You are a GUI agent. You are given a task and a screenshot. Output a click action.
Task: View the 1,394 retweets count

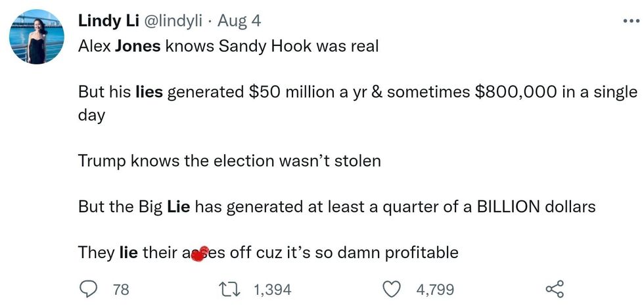point(272,289)
